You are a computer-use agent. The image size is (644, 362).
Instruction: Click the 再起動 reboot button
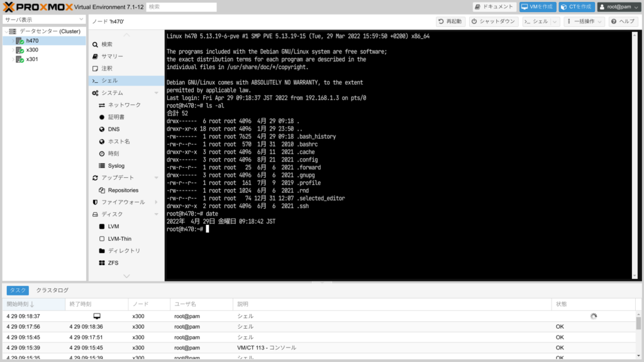pos(450,21)
